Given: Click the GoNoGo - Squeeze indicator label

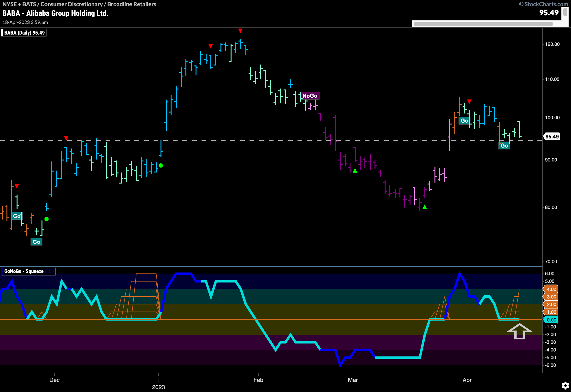Looking at the screenshot, I should coord(28,271).
